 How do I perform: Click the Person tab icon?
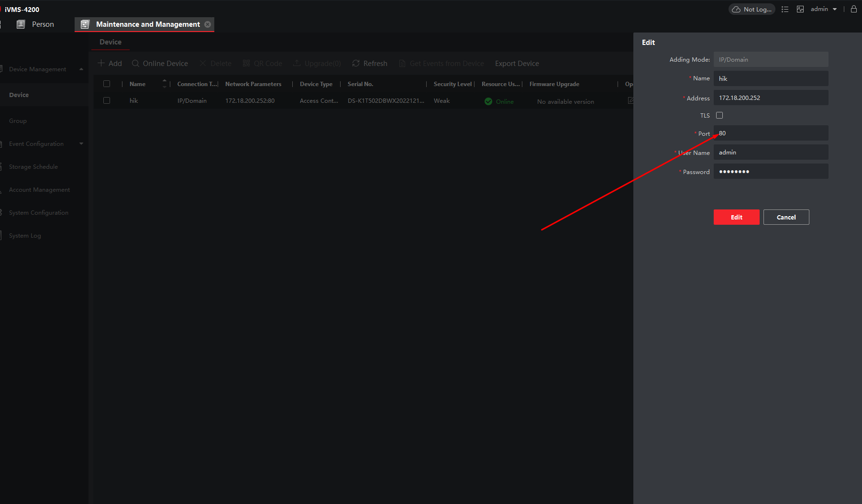coord(21,24)
